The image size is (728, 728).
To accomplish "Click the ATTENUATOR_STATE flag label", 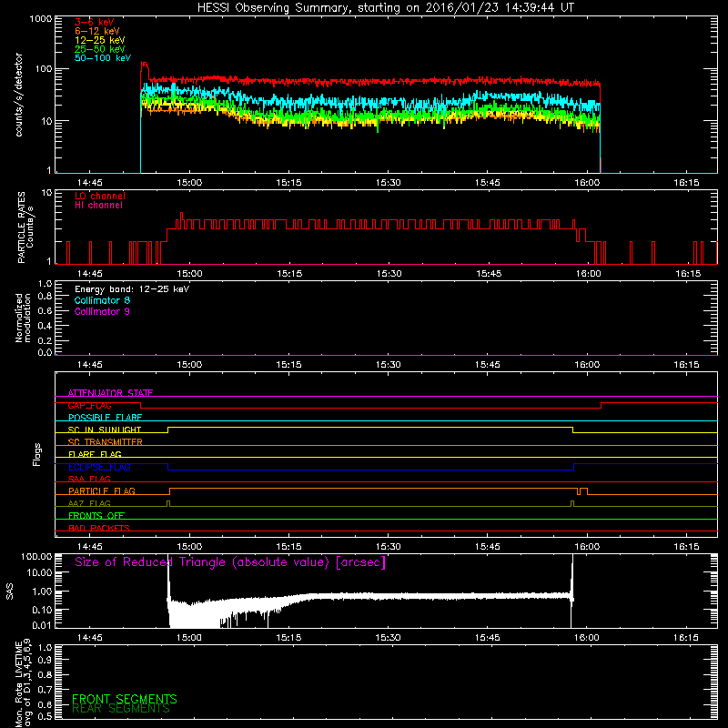I will [110, 393].
